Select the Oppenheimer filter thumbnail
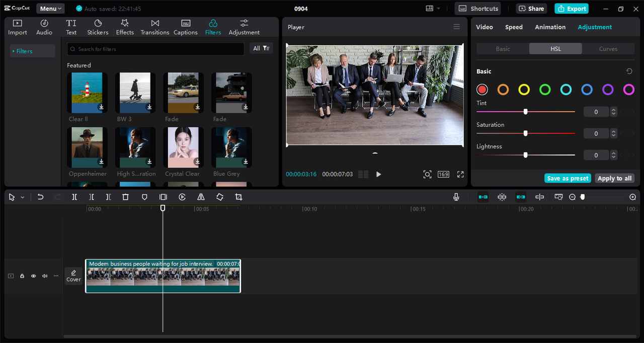Viewport: 644px width, 343px height. coord(87,147)
